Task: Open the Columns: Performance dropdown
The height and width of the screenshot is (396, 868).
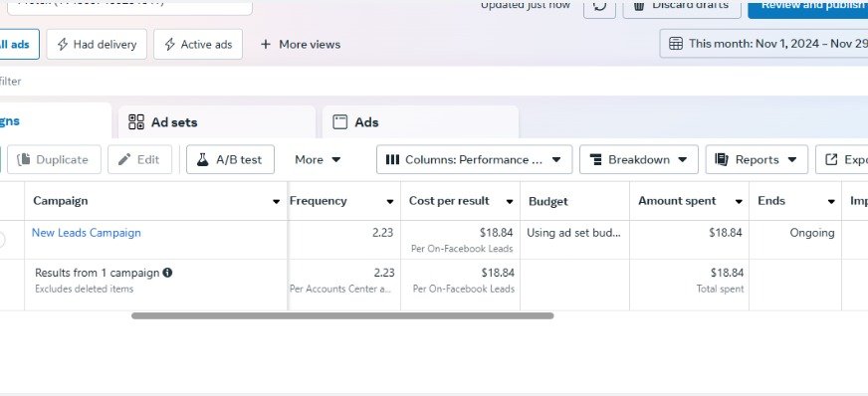Action: click(475, 159)
